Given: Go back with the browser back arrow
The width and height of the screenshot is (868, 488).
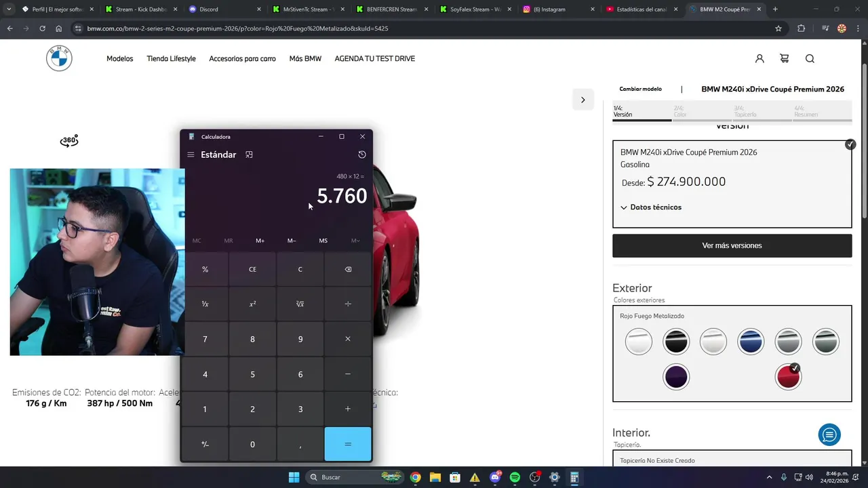Looking at the screenshot, I should [9, 28].
